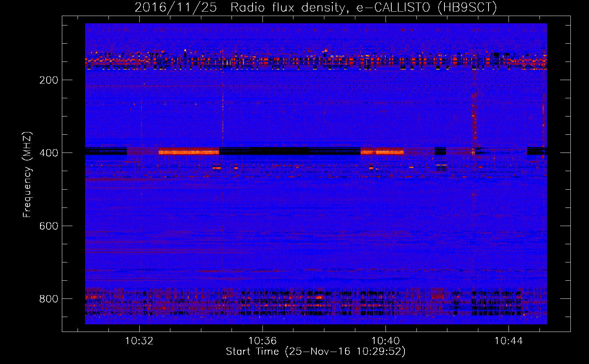The width and height of the screenshot is (589, 364).
Task: Click the '10:44' time tick label
Action: click(x=509, y=341)
